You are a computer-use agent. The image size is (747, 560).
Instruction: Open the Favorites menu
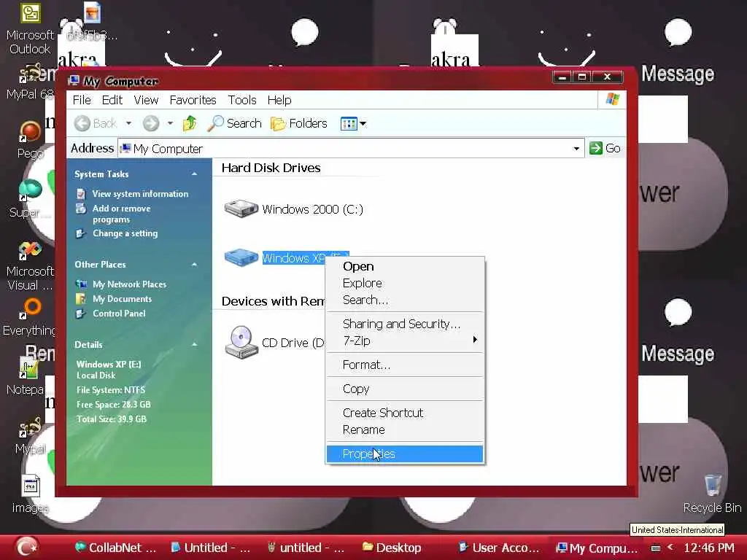pos(193,100)
